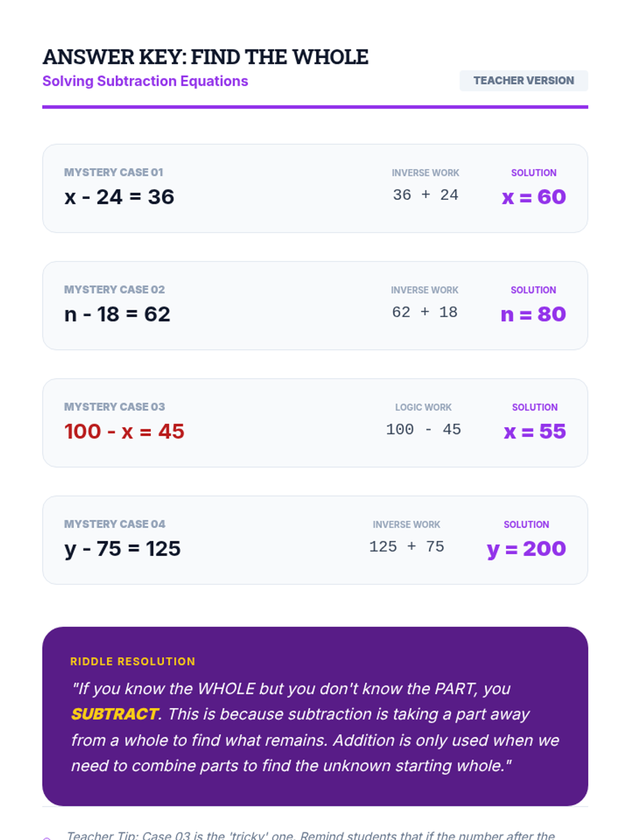Screen dimensions: 630x840
Task: Click the inverse work 36 + 24
Action: [x=425, y=195]
